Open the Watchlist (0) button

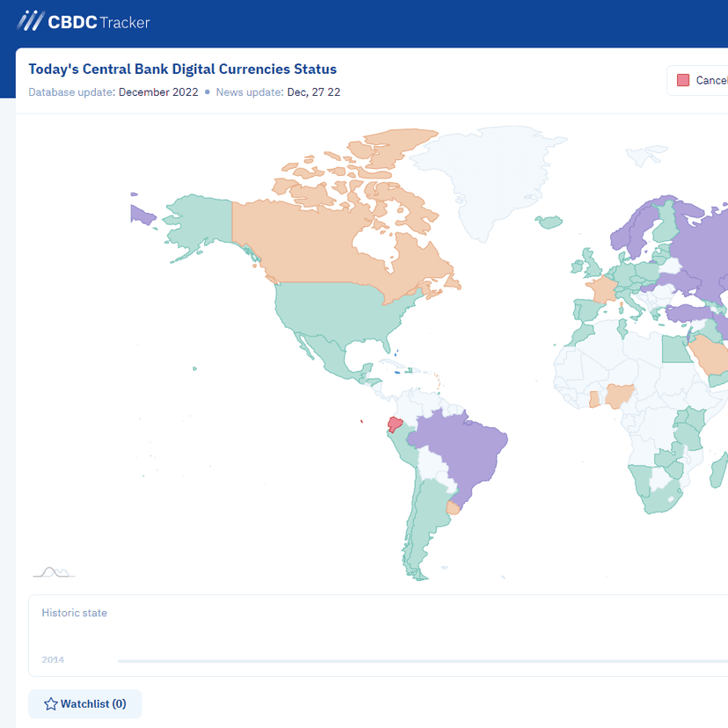[x=85, y=704]
